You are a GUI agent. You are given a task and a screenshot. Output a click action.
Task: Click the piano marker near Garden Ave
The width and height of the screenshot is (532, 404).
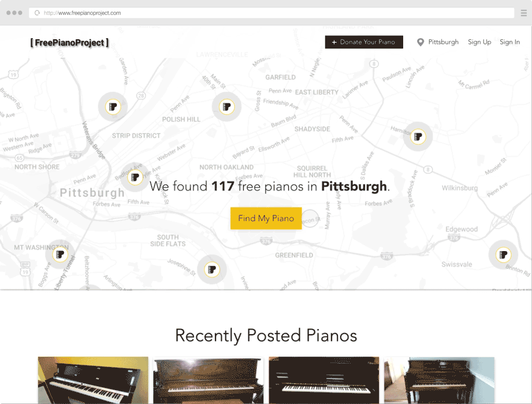coord(113,107)
